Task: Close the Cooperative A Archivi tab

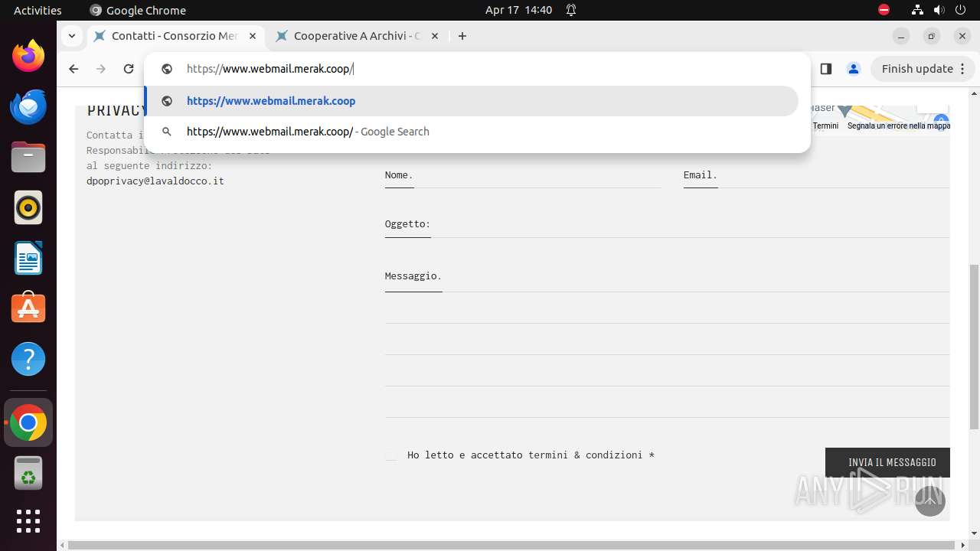Action: pyautogui.click(x=435, y=36)
